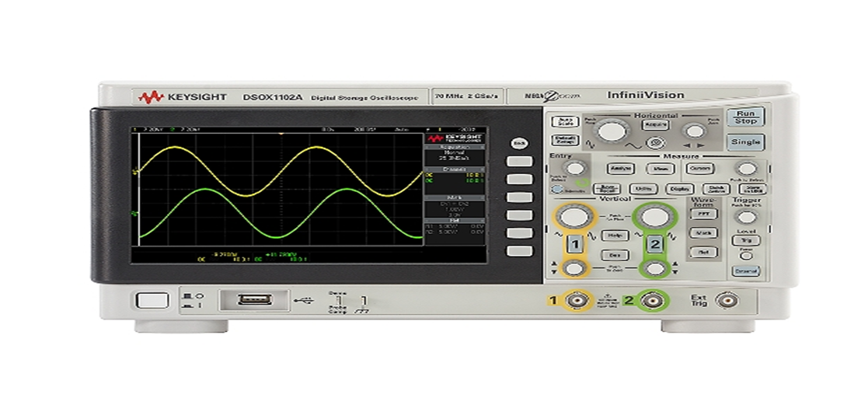
Task: Open the Save/Recall key
Action: point(606,188)
